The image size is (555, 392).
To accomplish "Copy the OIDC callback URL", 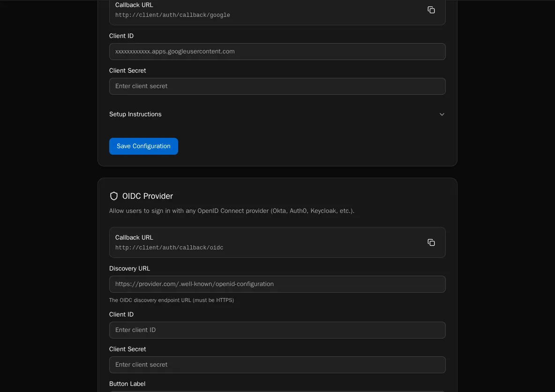I will pos(431,242).
